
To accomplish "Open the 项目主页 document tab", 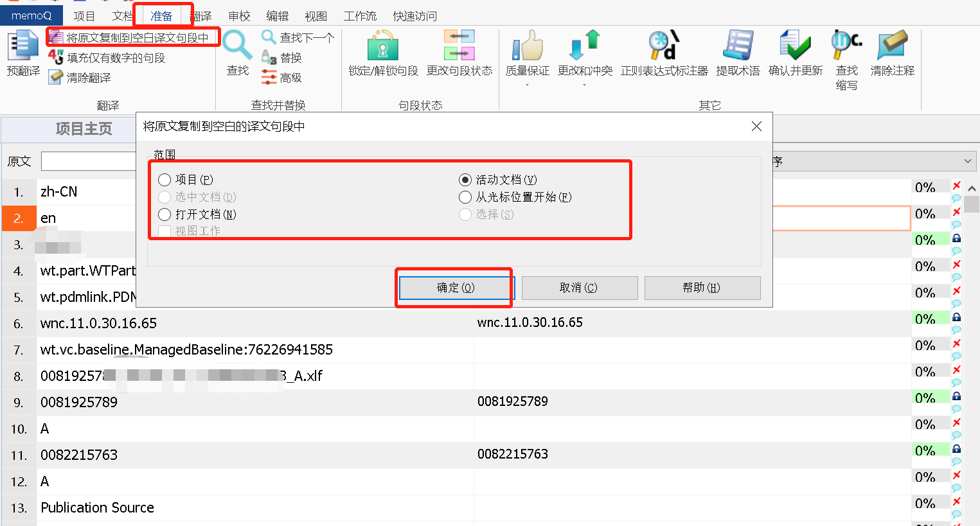I will [x=84, y=129].
